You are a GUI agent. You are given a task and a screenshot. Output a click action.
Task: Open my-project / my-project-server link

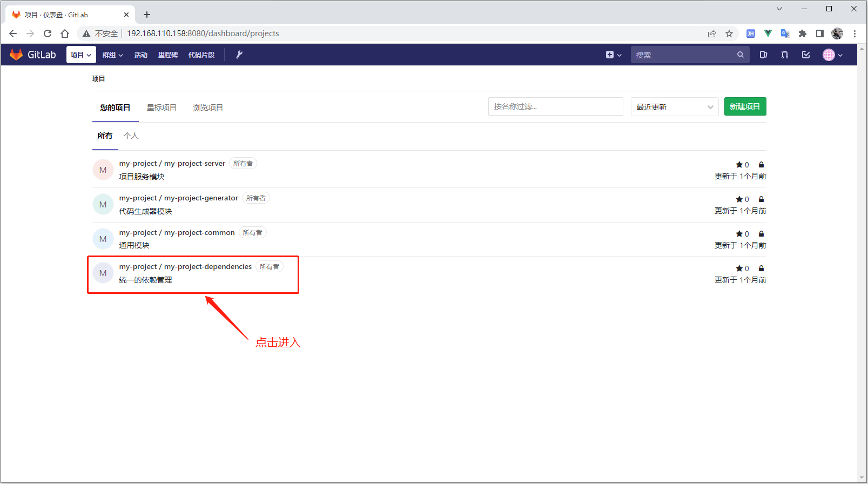pos(172,164)
